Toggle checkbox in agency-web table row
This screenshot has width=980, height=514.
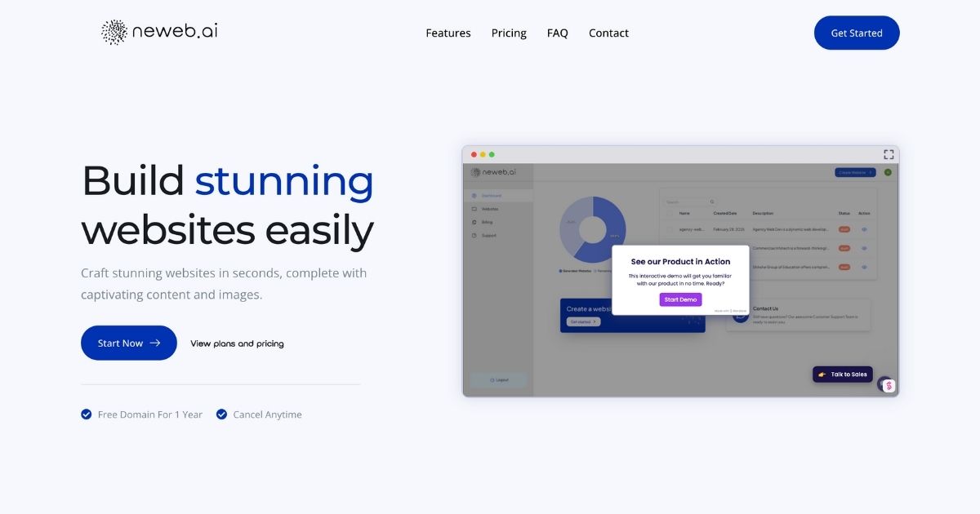coord(670,229)
